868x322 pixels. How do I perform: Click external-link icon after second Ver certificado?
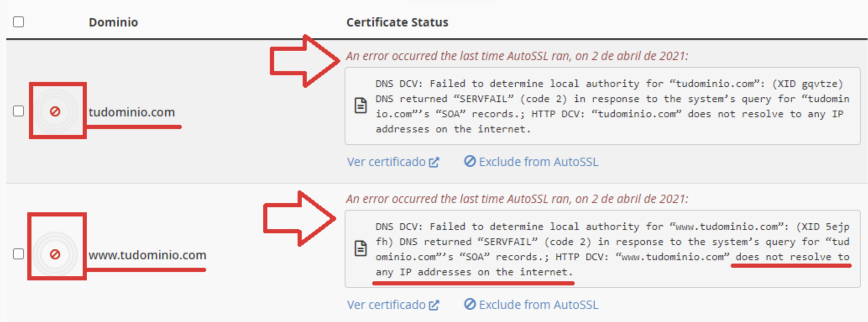434,305
